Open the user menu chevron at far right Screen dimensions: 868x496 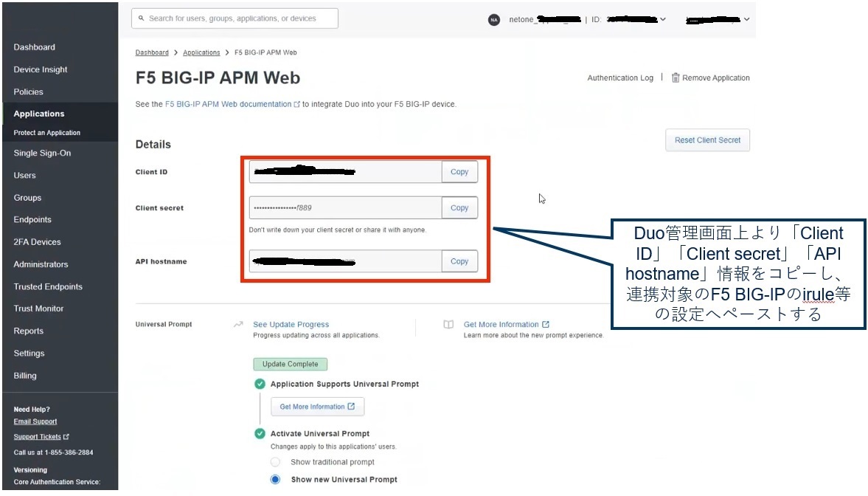tap(747, 19)
